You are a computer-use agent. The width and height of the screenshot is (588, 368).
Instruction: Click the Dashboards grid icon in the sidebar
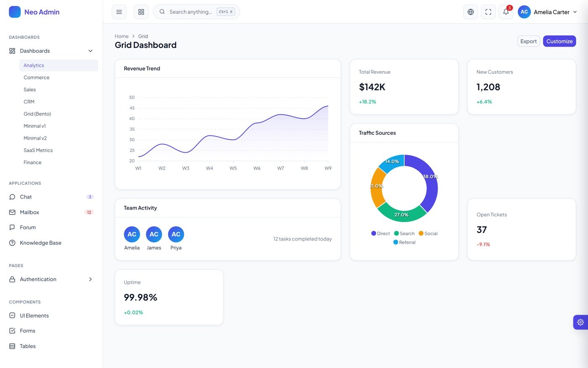coord(12,51)
